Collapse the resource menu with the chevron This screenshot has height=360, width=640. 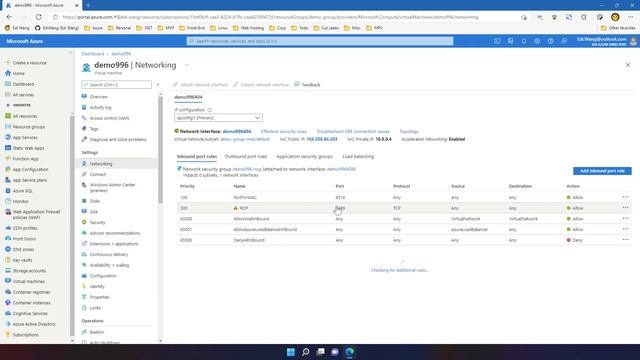[x=158, y=85]
